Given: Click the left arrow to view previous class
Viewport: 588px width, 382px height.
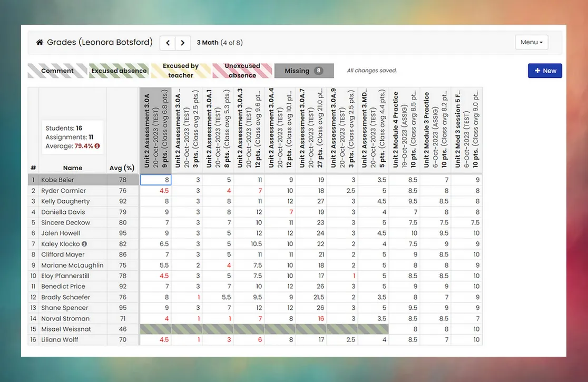Looking at the screenshot, I should (x=167, y=42).
